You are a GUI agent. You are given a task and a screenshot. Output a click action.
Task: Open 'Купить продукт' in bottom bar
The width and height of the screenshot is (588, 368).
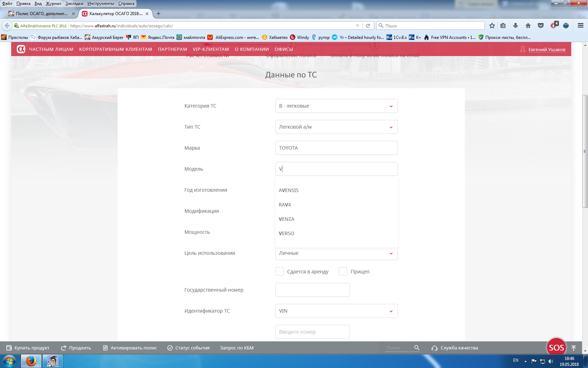(28, 348)
